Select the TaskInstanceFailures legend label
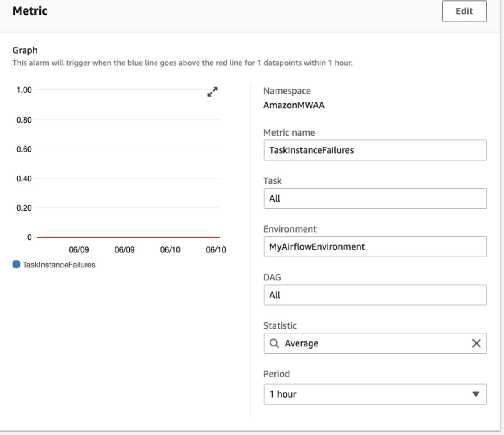 (59, 265)
